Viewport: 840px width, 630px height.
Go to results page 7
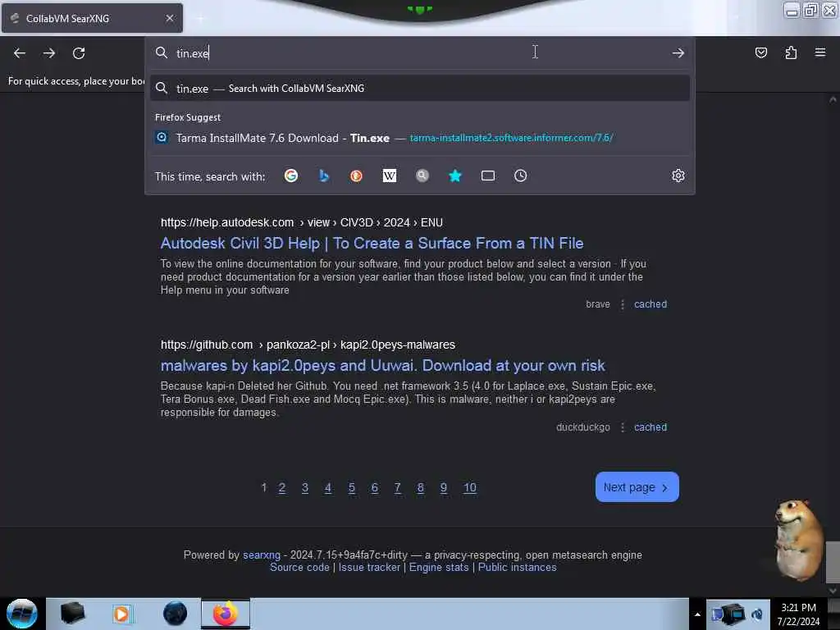coord(398,487)
